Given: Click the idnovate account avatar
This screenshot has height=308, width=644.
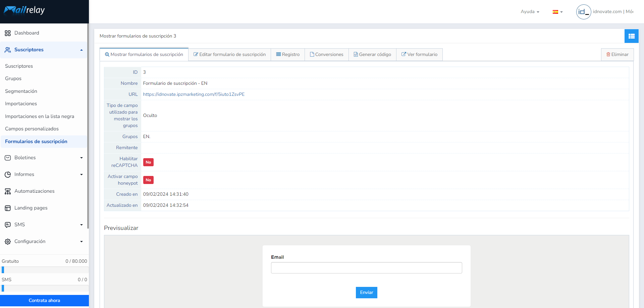Looking at the screenshot, I should click(x=584, y=12).
